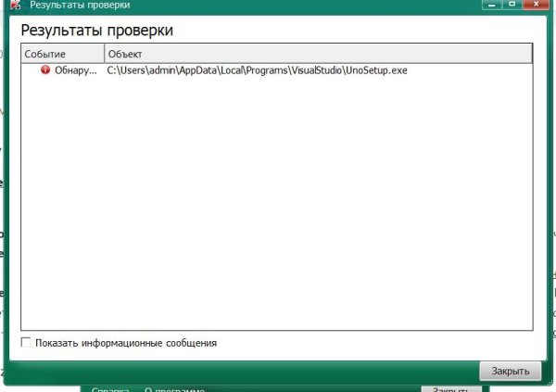Select the UnoSetup.exe file path row
Image resolution: width=556 pixels, height=392 pixels.
276,70
